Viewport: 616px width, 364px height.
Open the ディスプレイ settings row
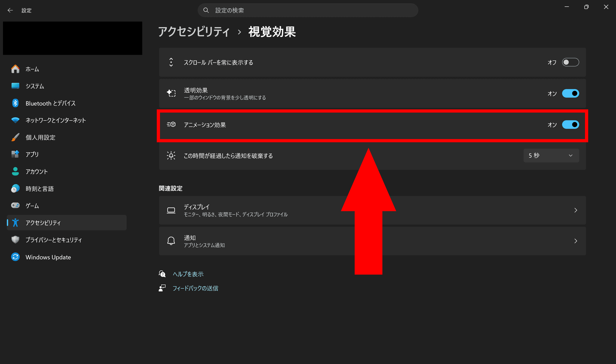(372, 210)
